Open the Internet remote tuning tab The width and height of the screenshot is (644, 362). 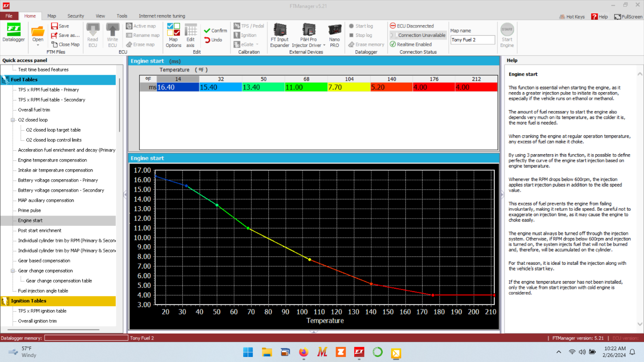pos(162,16)
